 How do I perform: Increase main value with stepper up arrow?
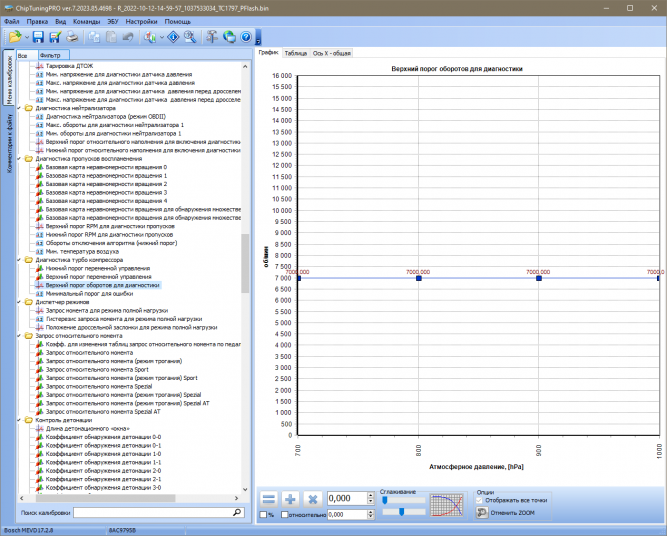[371, 495]
